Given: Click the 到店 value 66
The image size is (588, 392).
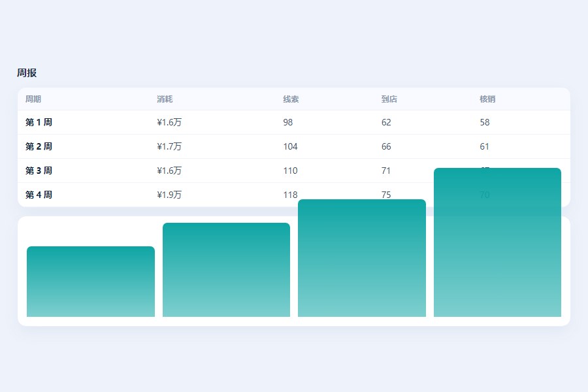Looking at the screenshot, I should [386, 146].
